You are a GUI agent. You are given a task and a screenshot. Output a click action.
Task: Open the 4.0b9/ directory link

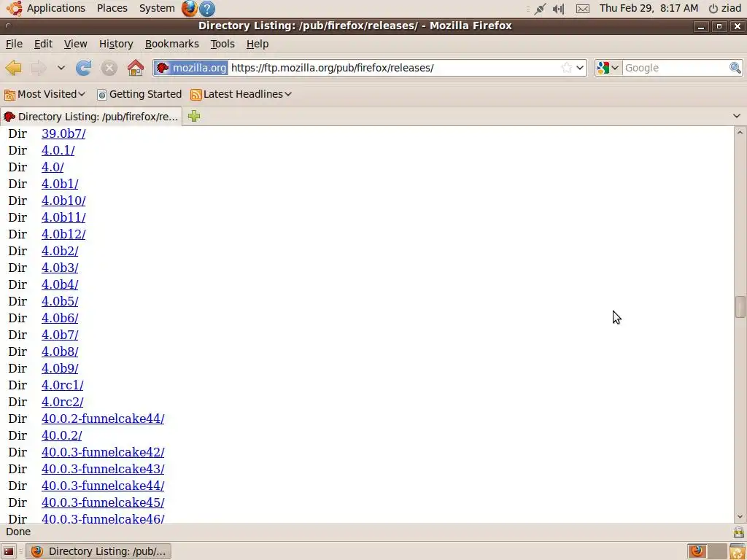tap(60, 368)
